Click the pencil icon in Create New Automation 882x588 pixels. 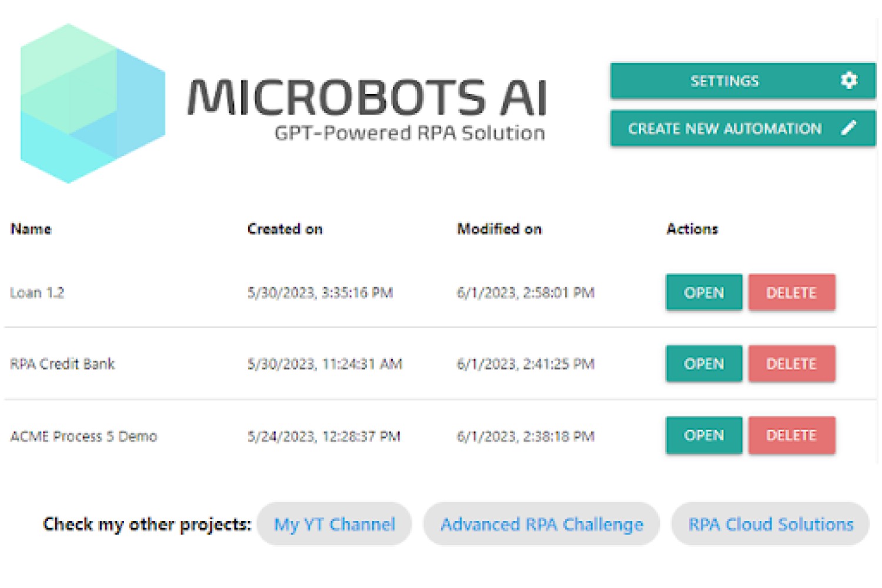click(849, 128)
